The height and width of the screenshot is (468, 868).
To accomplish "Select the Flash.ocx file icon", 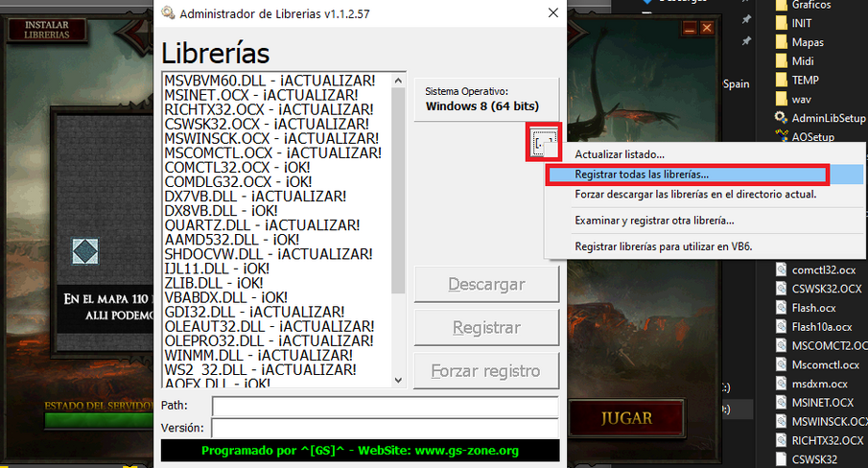I will 781,308.
